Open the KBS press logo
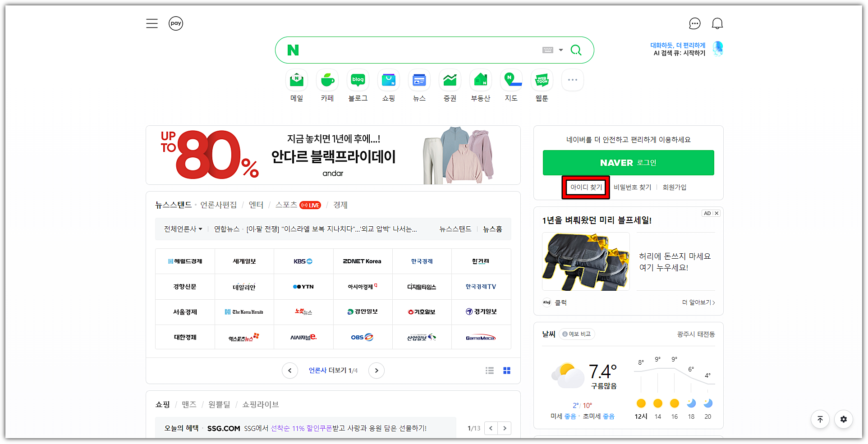The height and width of the screenshot is (444, 868). click(303, 261)
